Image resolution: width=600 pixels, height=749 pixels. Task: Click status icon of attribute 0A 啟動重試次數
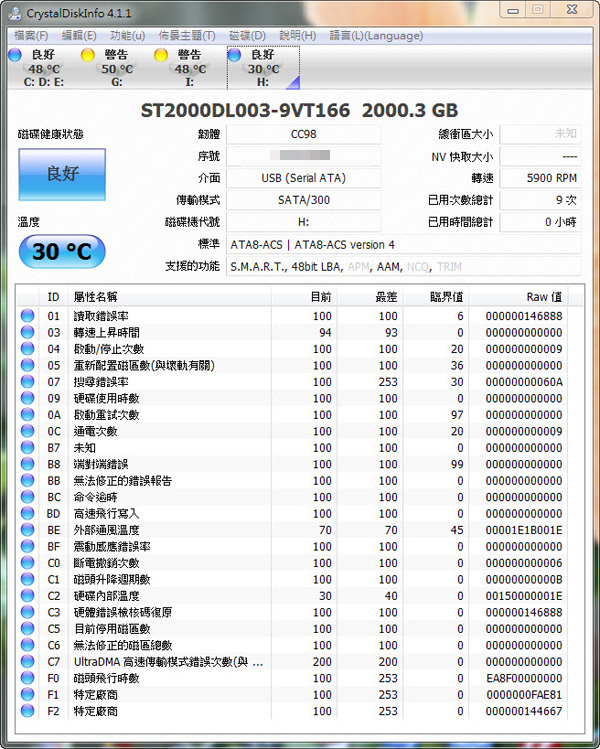tap(28, 415)
